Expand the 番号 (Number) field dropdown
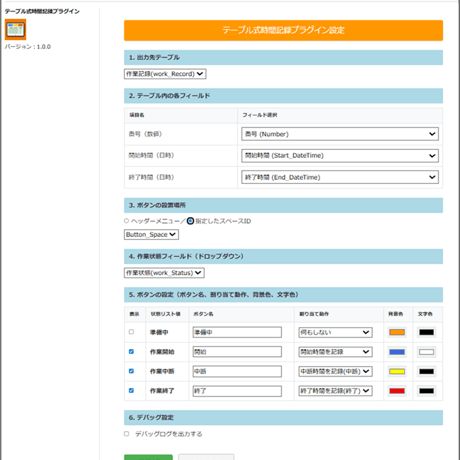 [x=340, y=134]
